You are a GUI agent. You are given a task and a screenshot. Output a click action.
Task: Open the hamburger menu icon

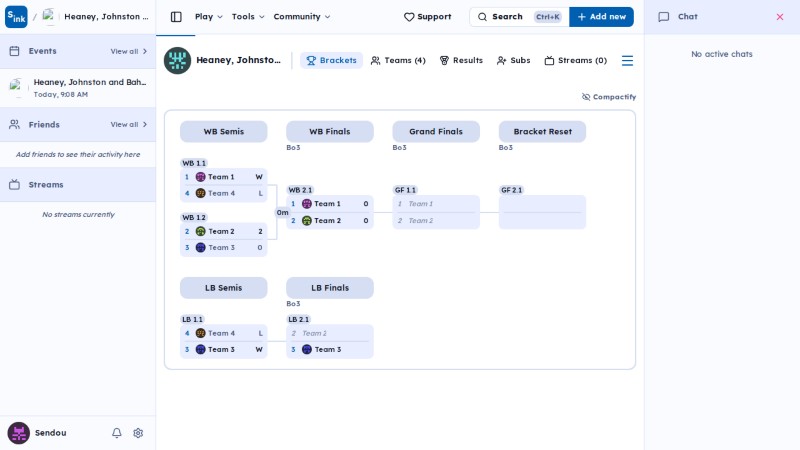(x=627, y=61)
